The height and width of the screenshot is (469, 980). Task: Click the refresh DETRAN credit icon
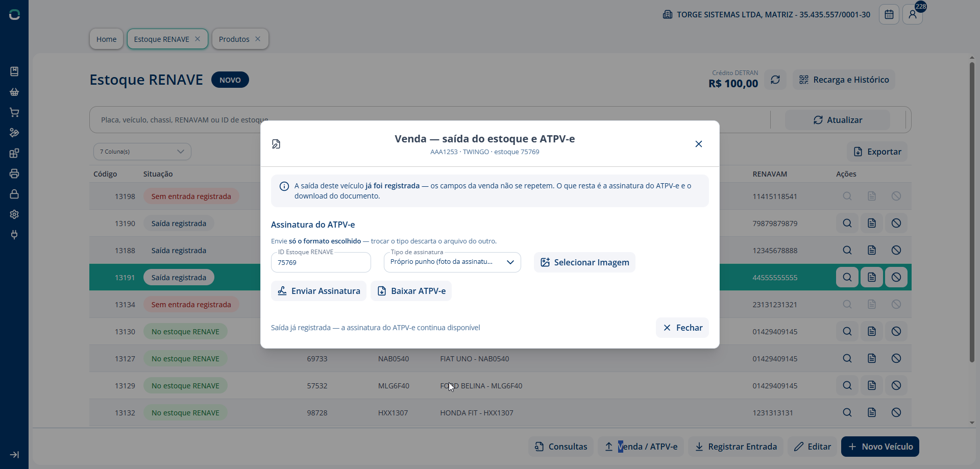775,80
